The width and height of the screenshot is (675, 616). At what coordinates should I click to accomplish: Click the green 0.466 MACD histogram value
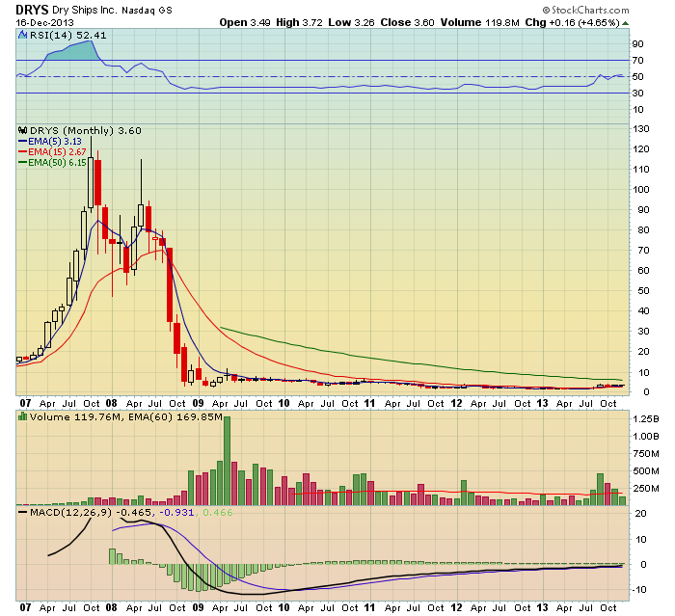[217, 512]
